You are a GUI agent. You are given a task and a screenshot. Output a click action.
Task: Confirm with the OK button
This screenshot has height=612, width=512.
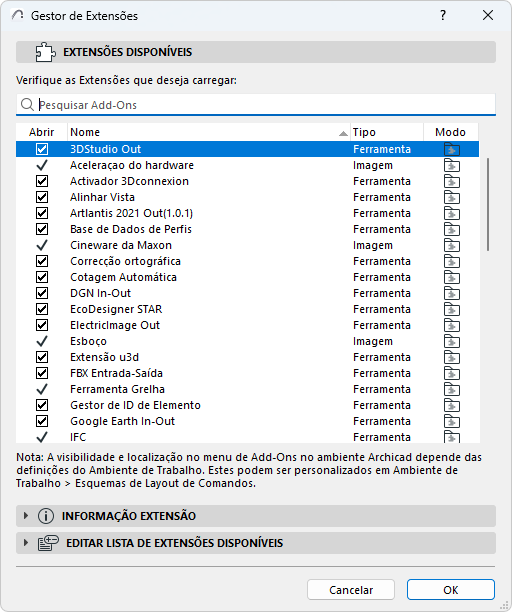(x=451, y=589)
